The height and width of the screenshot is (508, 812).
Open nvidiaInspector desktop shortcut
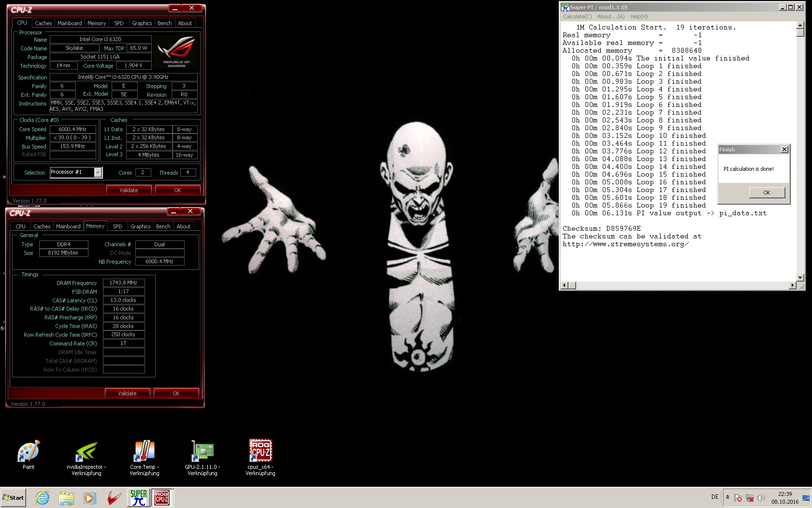point(87,458)
